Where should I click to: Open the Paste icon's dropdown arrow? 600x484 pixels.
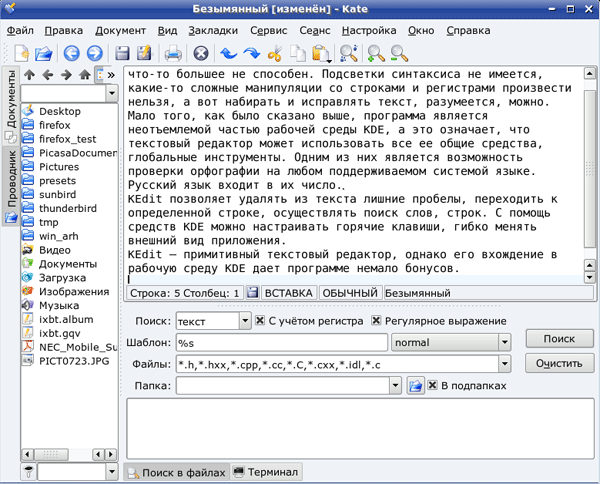click(329, 60)
